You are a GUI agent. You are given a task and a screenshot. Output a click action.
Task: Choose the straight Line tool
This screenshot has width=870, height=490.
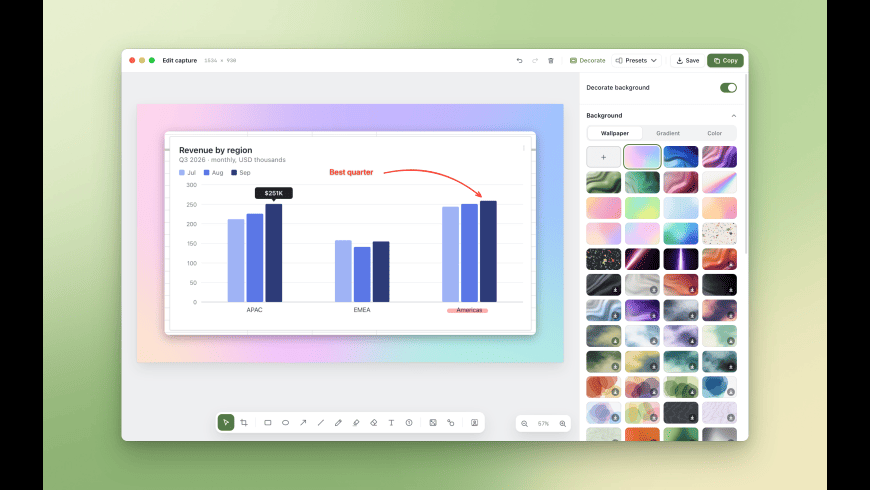pos(321,423)
